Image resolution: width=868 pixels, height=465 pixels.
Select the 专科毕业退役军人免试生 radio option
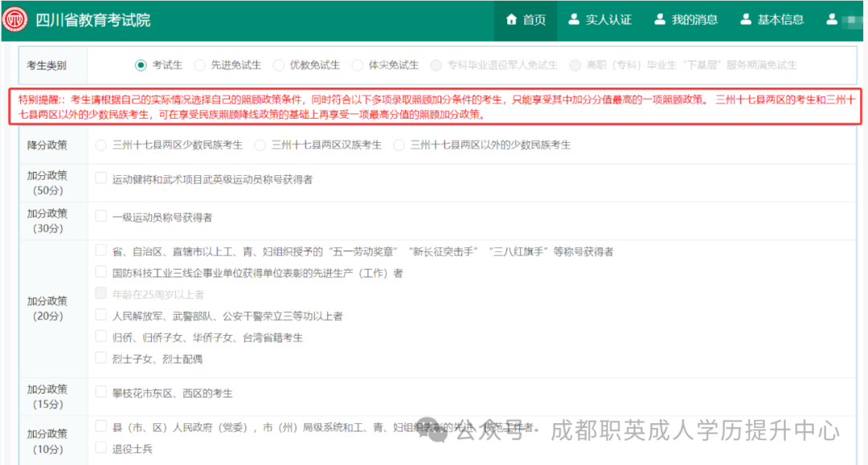[436, 65]
